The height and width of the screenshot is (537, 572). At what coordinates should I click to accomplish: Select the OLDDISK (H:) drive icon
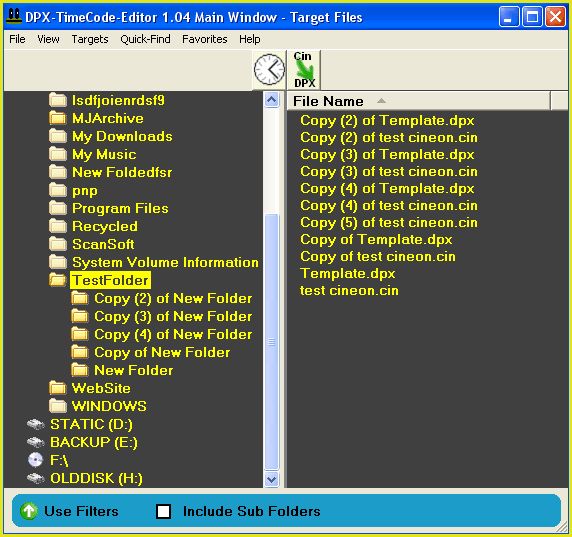(x=36, y=478)
